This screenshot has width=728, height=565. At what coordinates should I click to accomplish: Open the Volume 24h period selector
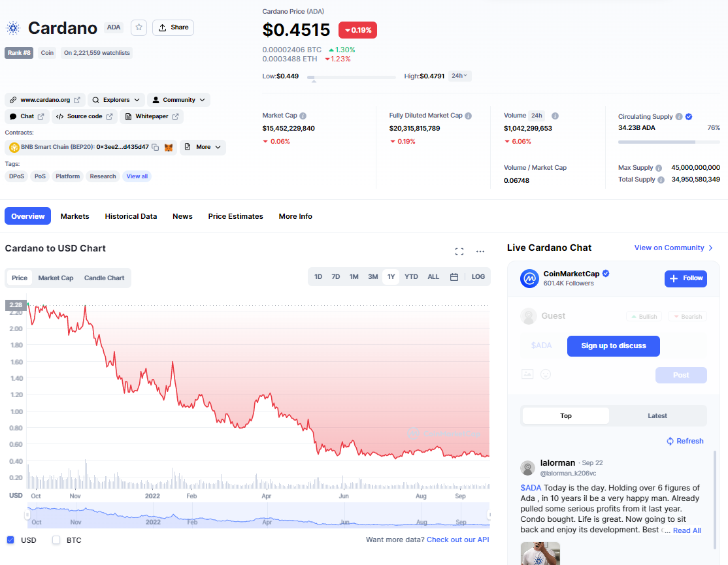(537, 116)
